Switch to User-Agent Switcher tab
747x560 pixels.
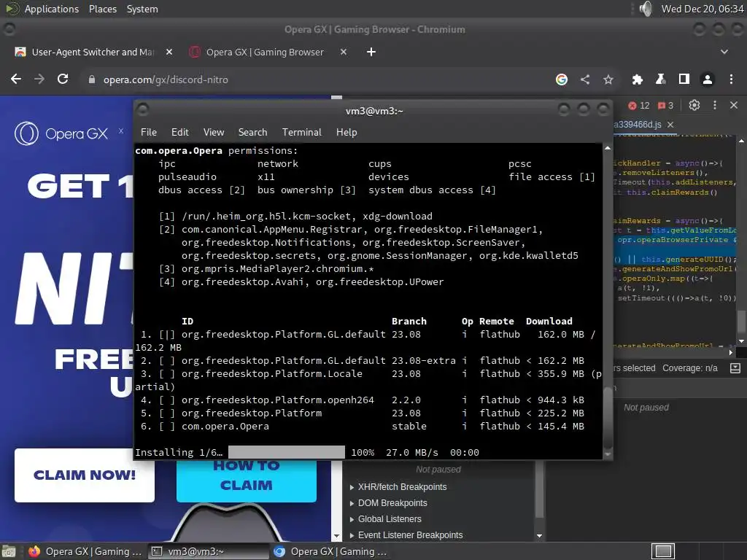click(93, 52)
